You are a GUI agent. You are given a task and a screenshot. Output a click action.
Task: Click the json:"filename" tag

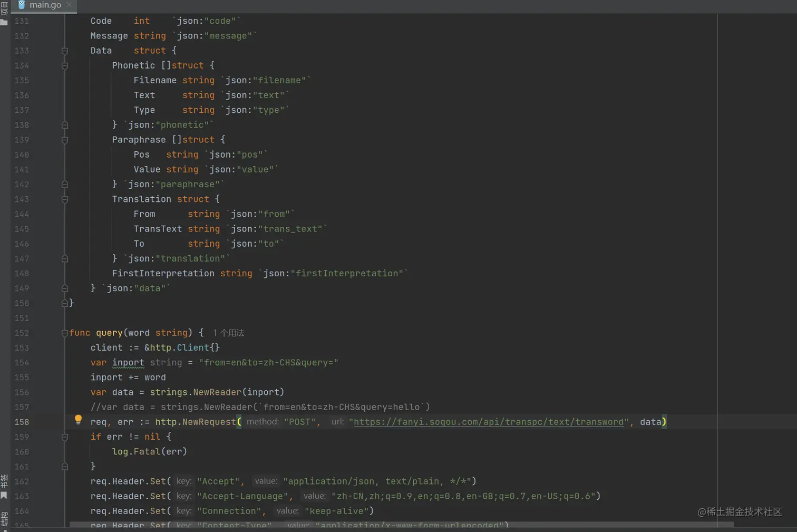(266, 80)
